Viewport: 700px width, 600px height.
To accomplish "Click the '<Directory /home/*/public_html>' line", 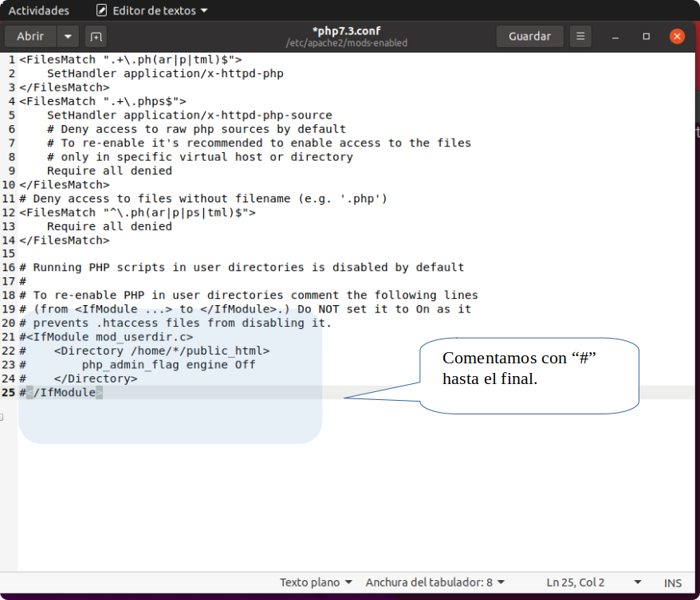I will [x=162, y=351].
